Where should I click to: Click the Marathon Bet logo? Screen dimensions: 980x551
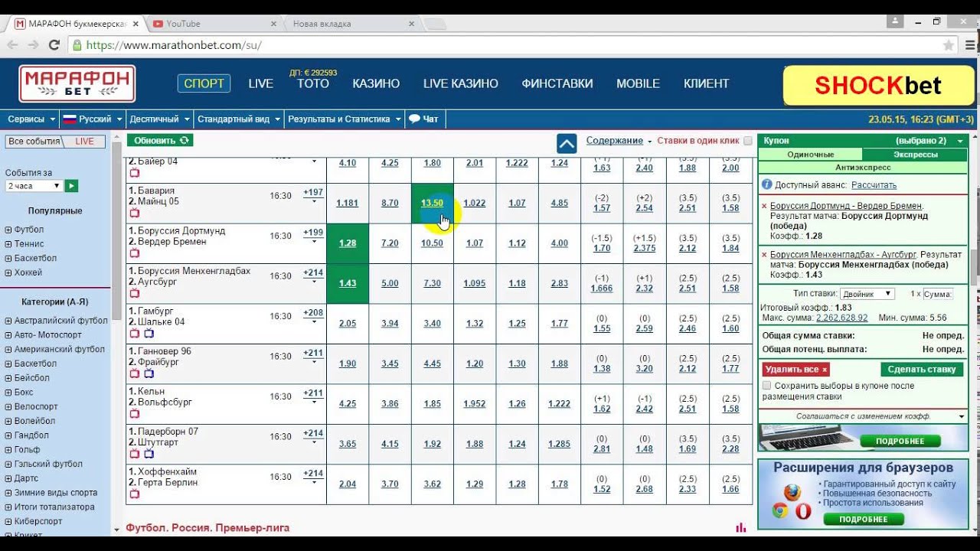click(x=77, y=83)
